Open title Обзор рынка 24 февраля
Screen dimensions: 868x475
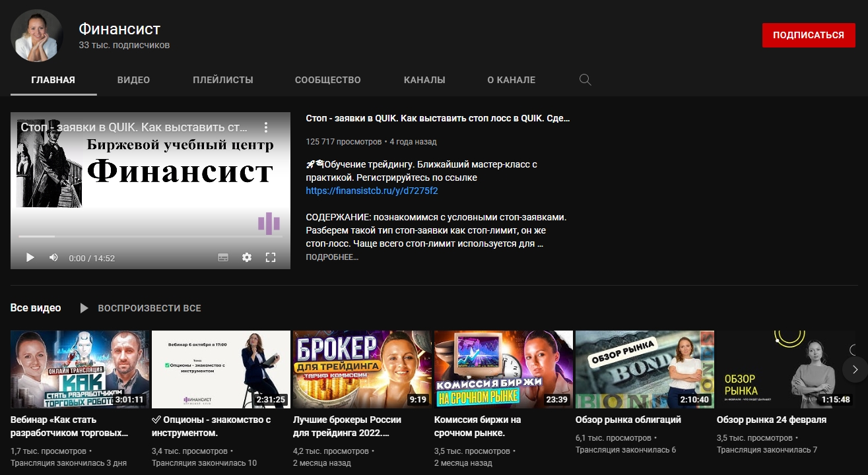point(772,420)
